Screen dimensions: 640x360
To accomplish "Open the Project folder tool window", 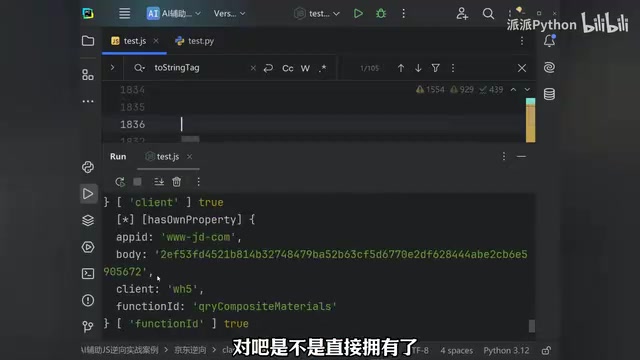I will click(x=88, y=41).
